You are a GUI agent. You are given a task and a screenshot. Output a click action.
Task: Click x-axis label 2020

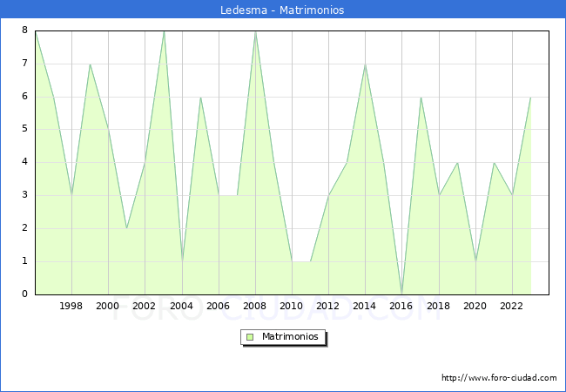point(475,306)
